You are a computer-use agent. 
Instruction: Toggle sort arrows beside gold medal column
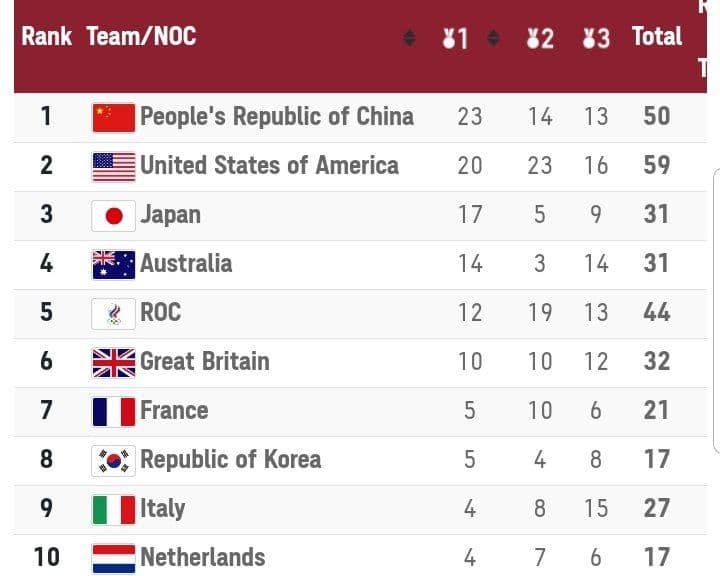(493, 38)
